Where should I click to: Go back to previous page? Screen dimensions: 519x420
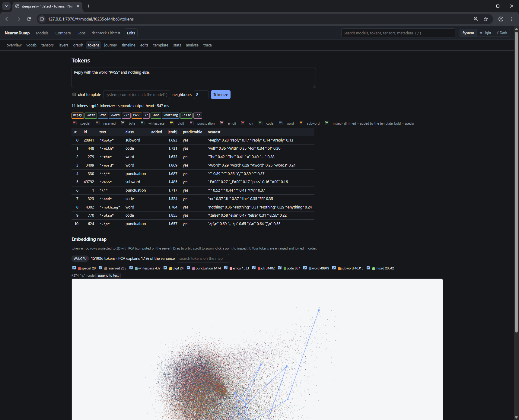tap(7, 19)
